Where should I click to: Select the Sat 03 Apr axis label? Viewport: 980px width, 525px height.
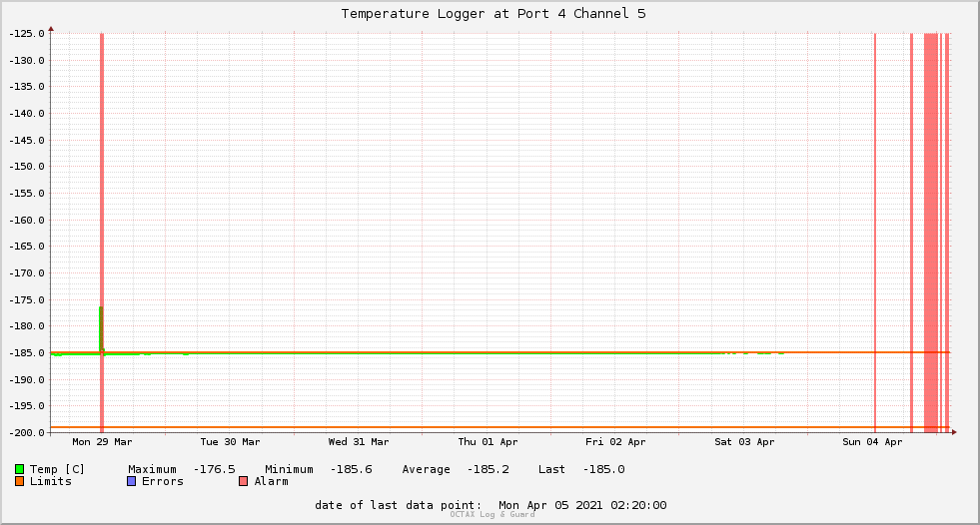[744, 442]
